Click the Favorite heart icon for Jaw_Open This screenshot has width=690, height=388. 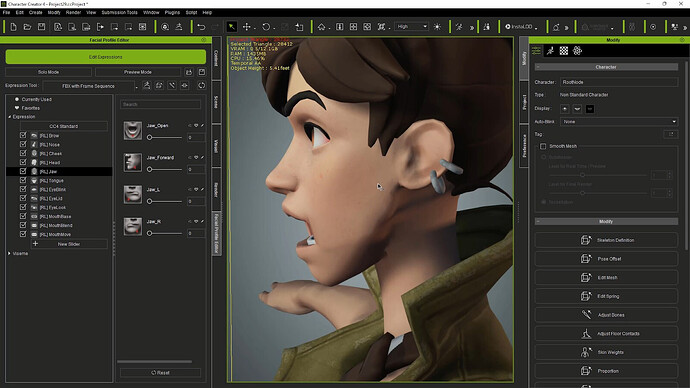pyautogui.click(x=196, y=125)
